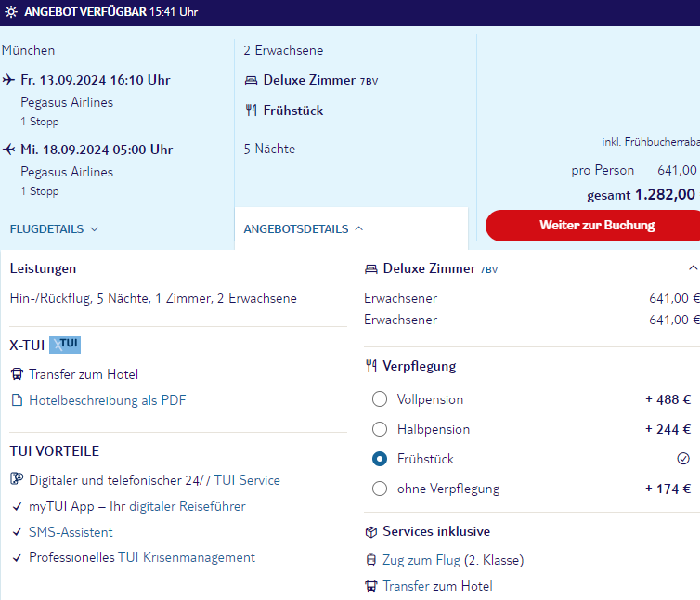Select the ohne Verpflegung option
Screen dimensions: 700x600
pyautogui.click(x=380, y=489)
